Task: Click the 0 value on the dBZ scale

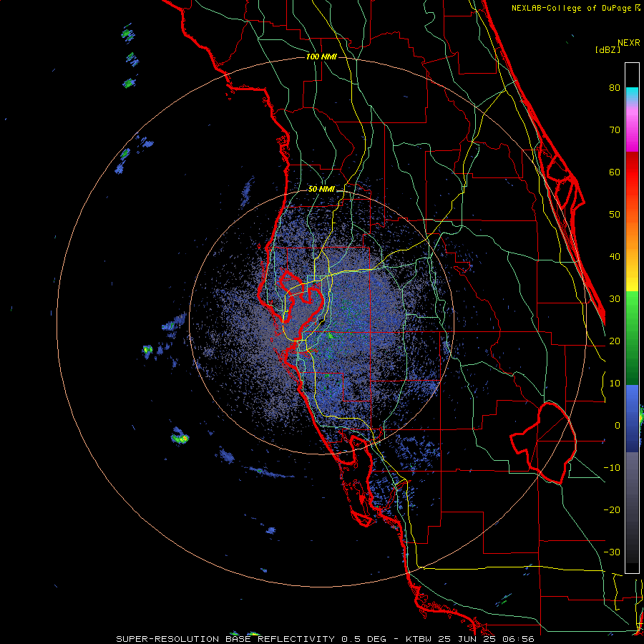Action: (x=618, y=426)
